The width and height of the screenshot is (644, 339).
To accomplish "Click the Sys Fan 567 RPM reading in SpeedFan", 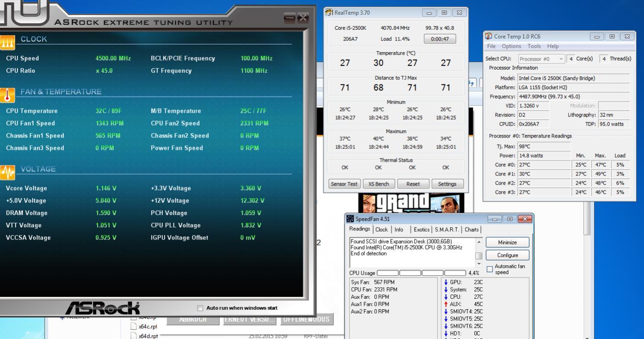I will 372,282.
